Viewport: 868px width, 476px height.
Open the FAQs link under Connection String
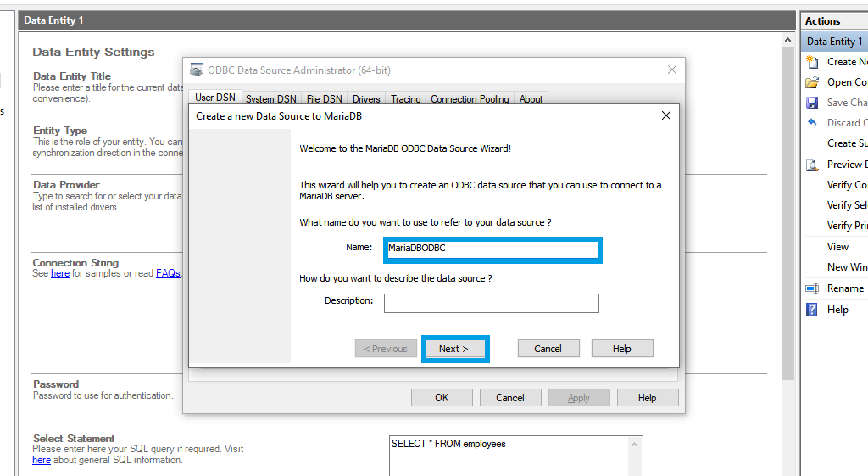tap(168, 274)
